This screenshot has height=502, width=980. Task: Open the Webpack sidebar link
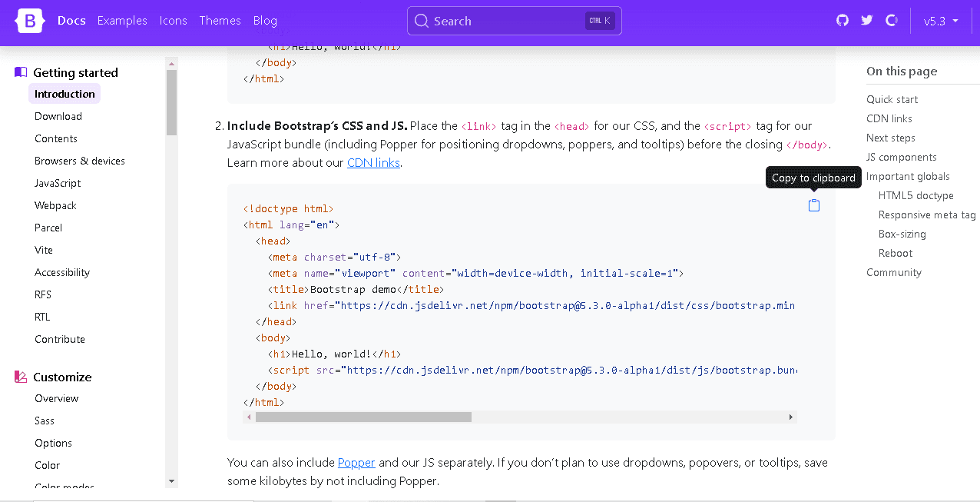tap(55, 205)
